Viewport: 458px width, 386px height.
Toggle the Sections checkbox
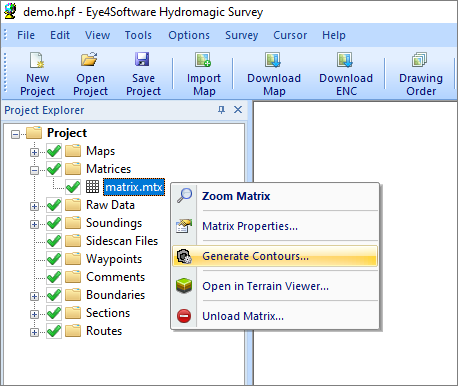click(x=54, y=313)
